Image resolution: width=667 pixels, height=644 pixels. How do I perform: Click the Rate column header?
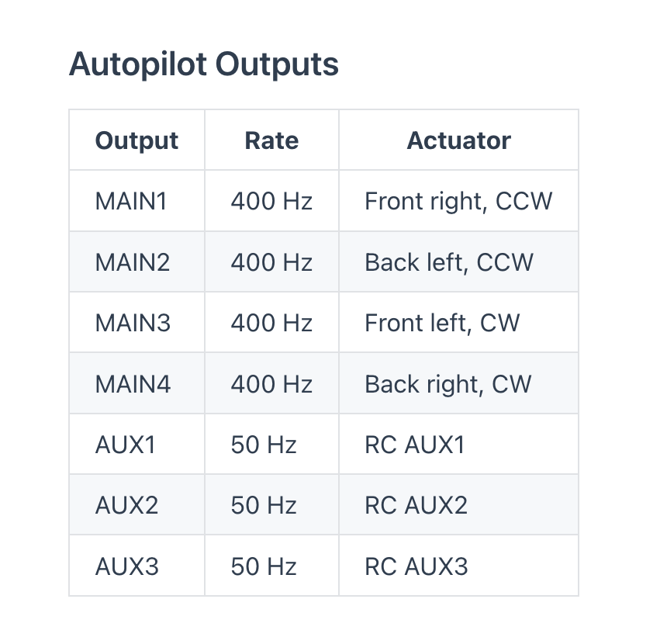[271, 140]
